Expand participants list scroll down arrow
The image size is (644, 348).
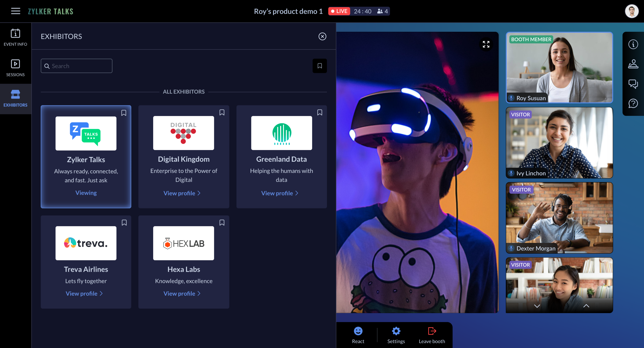click(537, 306)
